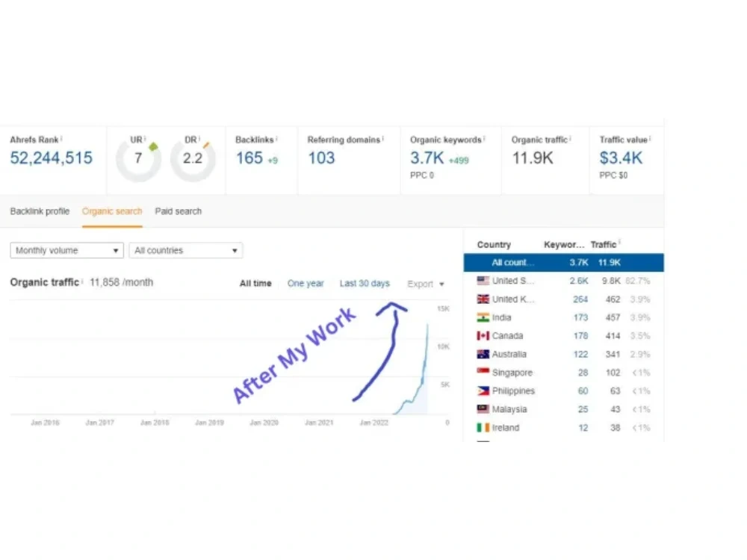Click the Australia flag icon
Screen dimensions: 747x560
pyautogui.click(x=483, y=354)
